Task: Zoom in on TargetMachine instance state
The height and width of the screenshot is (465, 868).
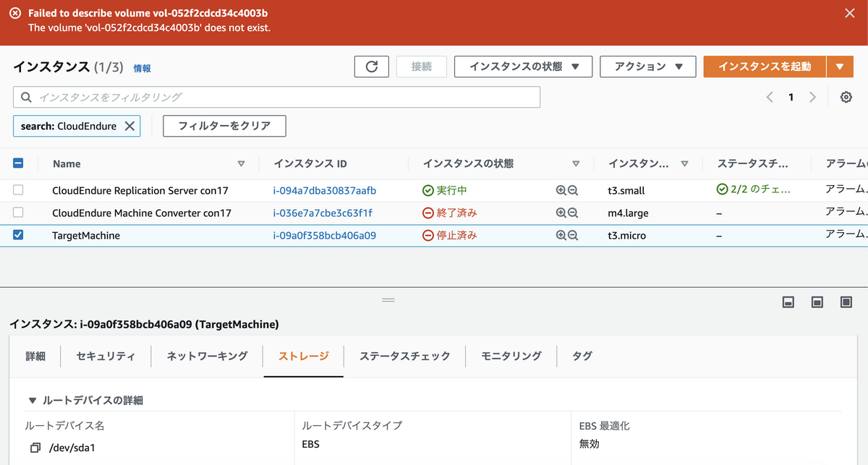Action: pos(561,235)
